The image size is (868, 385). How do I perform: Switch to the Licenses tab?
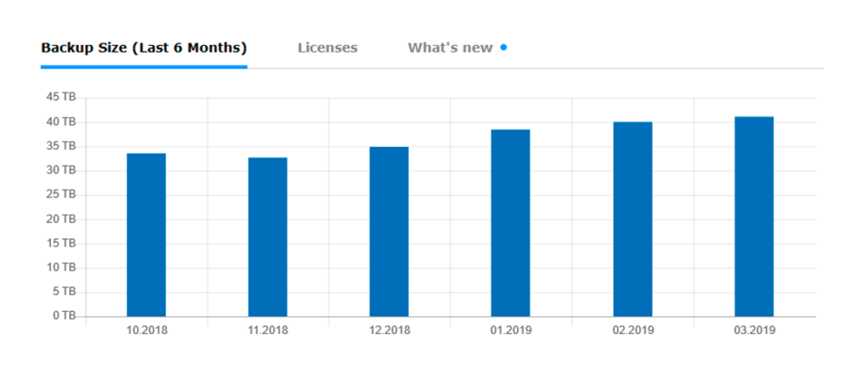(328, 47)
